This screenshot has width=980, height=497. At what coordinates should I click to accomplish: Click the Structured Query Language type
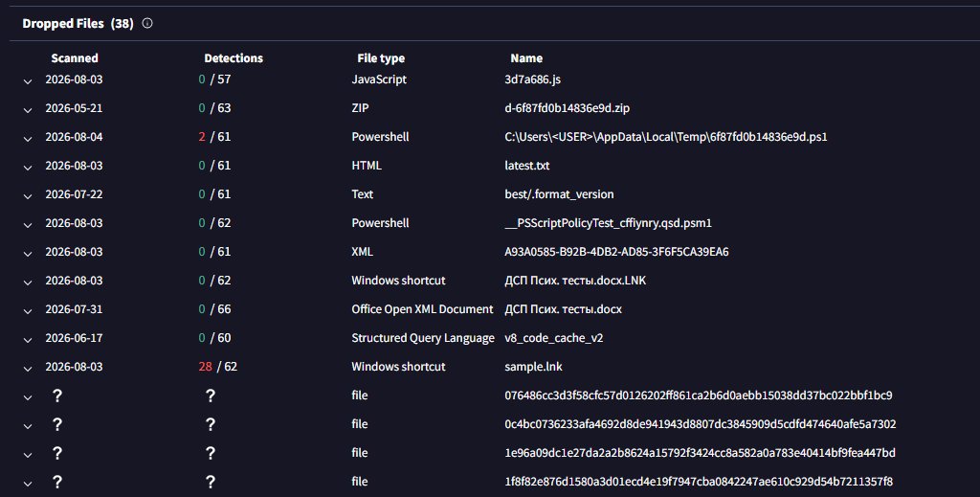pos(423,338)
